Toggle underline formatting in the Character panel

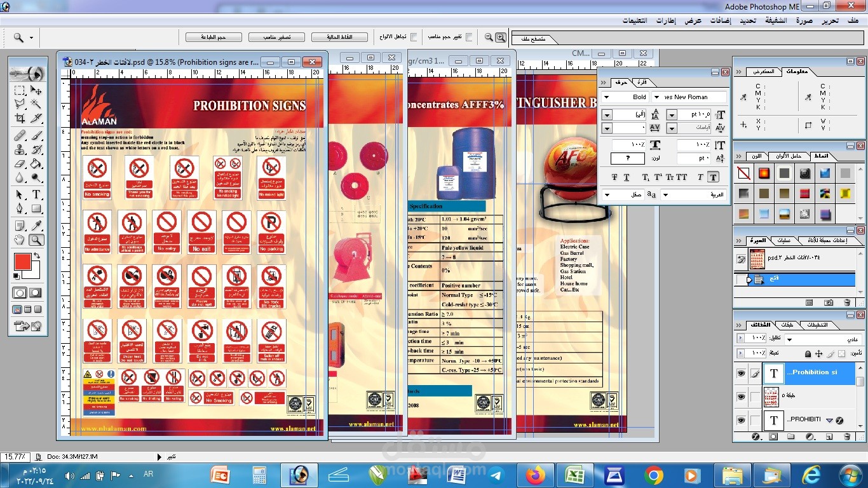click(627, 177)
